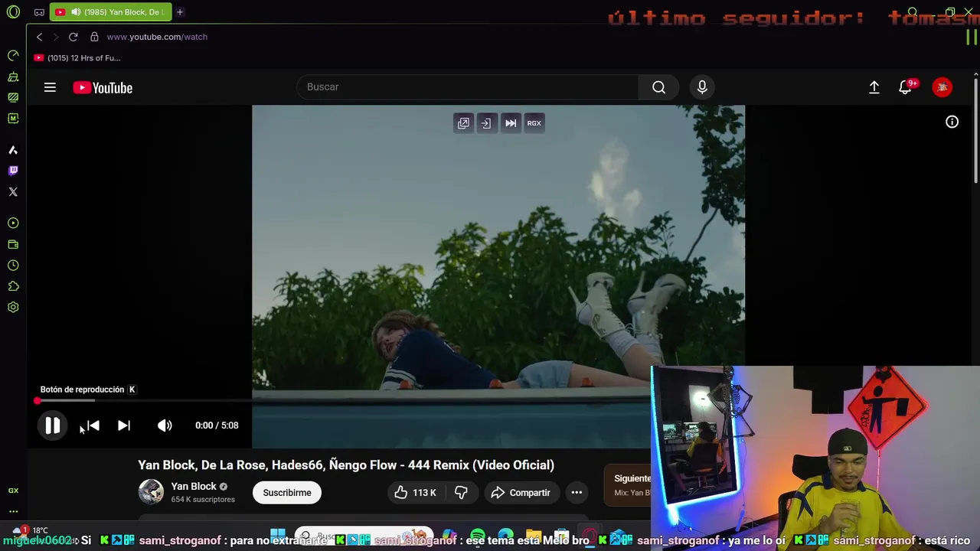Click the www.youtube.com/watch address field
This screenshot has height=551, width=980.
point(157,37)
